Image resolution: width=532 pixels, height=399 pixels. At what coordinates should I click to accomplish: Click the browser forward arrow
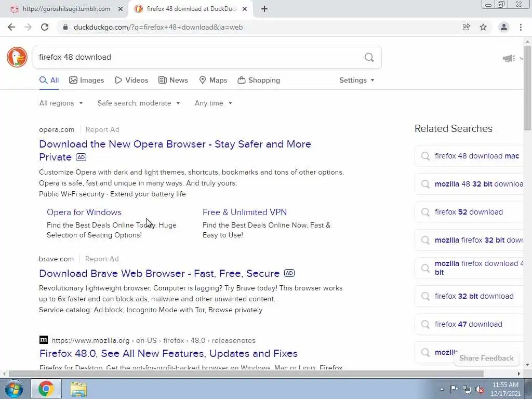click(x=28, y=27)
